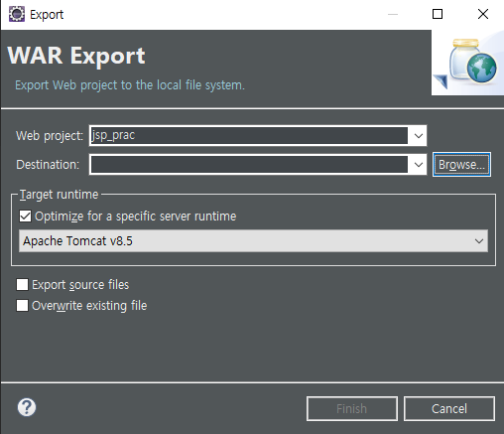Open the help question mark icon
504x434 pixels.
(27, 407)
